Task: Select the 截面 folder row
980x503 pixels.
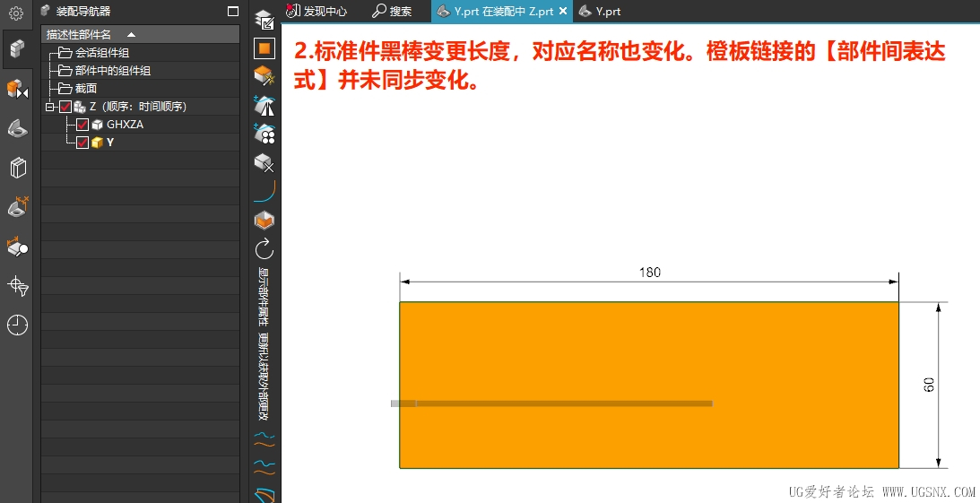Action: (141, 88)
